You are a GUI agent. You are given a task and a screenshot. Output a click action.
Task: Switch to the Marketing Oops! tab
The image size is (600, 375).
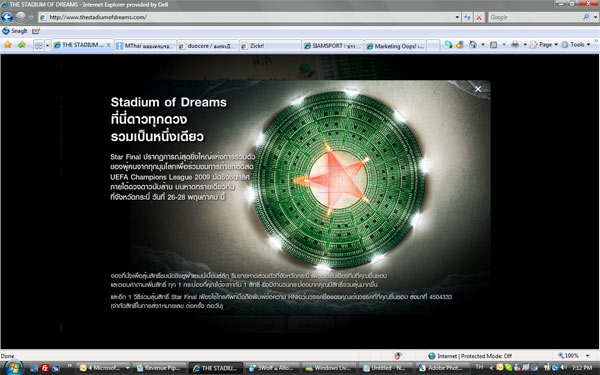point(395,46)
